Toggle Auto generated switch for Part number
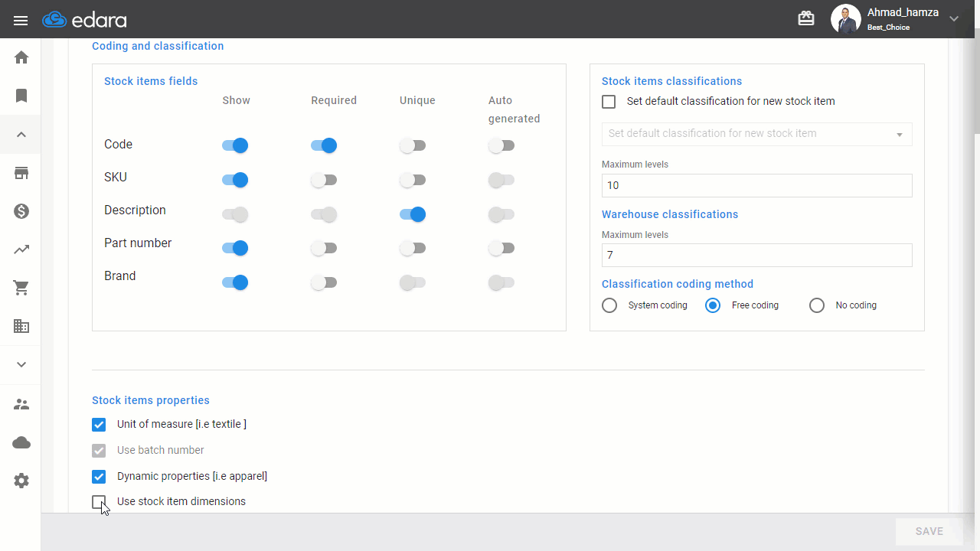980x551 pixels. (x=501, y=248)
